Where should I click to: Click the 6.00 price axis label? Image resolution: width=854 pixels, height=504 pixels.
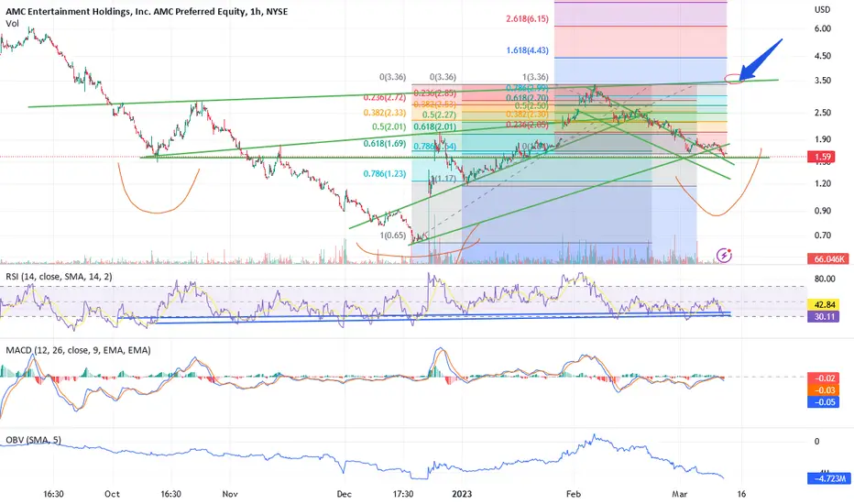[x=823, y=28]
